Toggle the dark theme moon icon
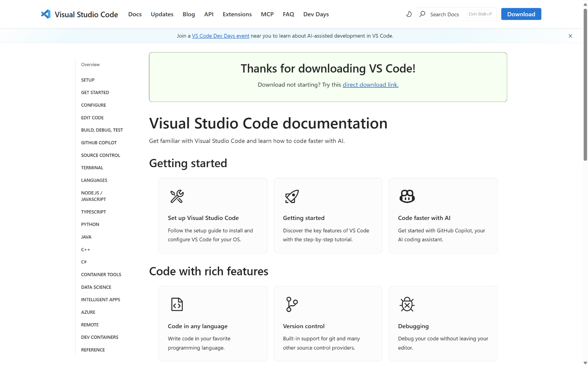Viewport: 588px width, 367px height. point(409,14)
